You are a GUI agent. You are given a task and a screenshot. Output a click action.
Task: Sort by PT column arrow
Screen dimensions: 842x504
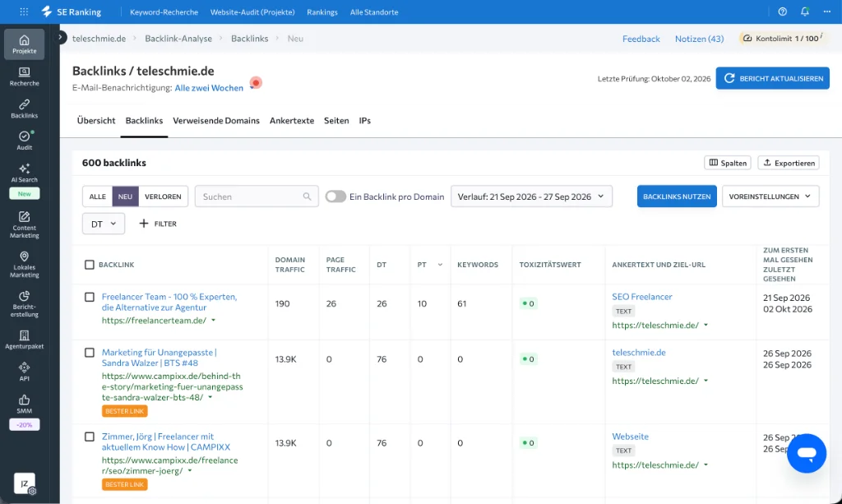pos(440,265)
